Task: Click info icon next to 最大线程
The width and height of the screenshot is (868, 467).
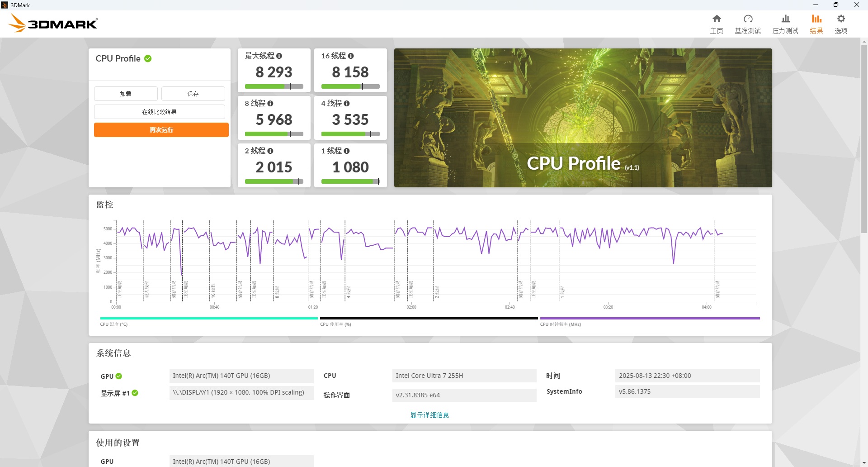Action: click(x=279, y=56)
